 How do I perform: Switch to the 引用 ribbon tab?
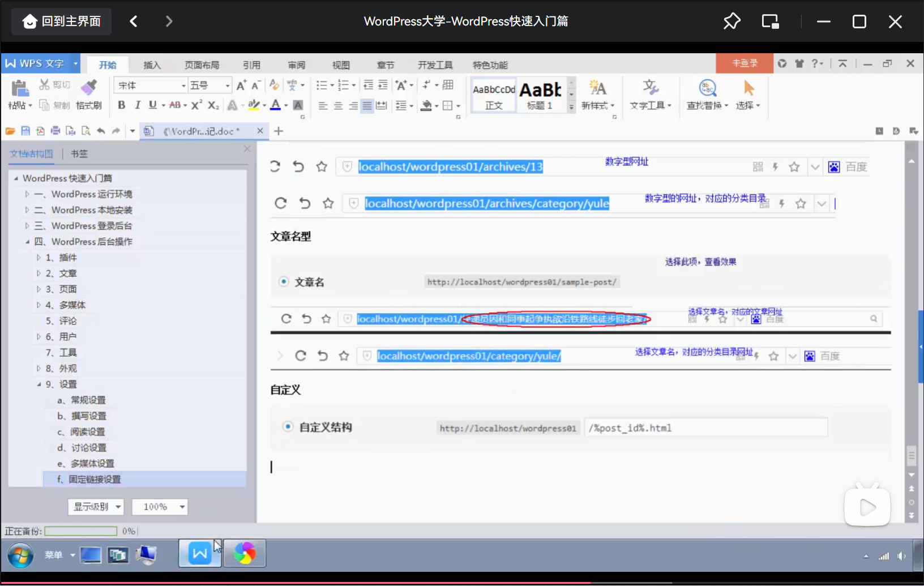pyautogui.click(x=251, y=65)
